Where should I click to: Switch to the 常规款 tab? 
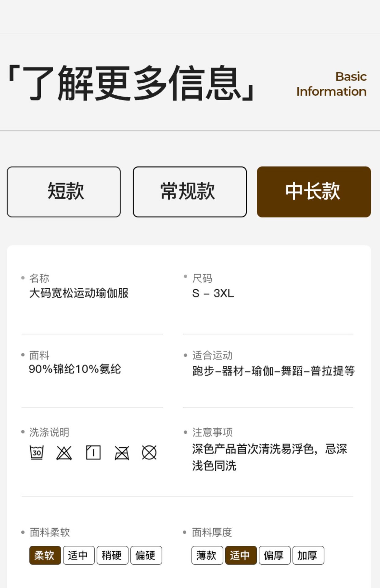(x=190, y=192)
